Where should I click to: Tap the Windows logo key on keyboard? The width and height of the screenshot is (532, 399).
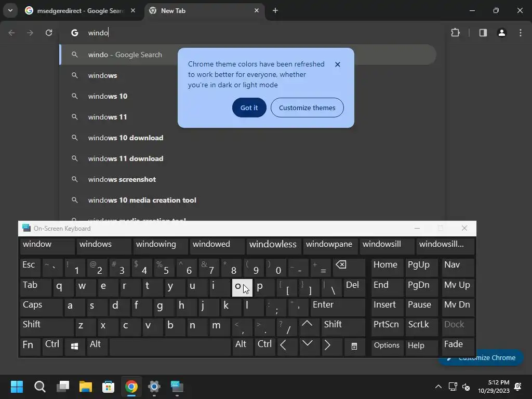coord(75,346)
